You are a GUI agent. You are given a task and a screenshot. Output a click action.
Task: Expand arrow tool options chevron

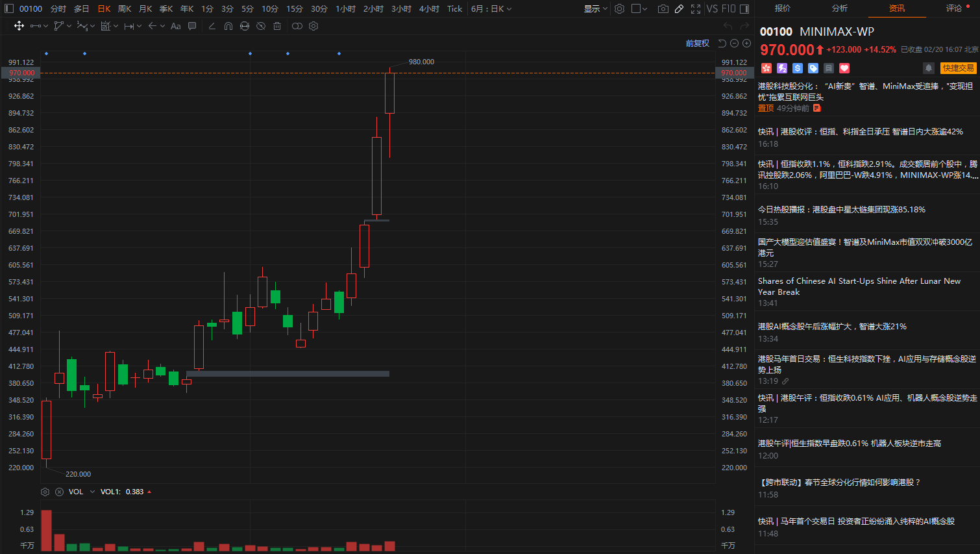pos(162,27)
